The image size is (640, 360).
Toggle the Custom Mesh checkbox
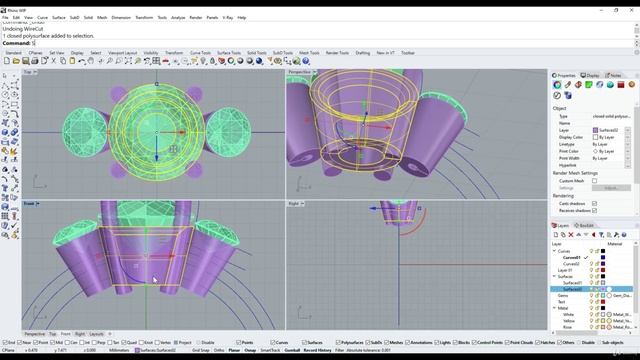594,181
